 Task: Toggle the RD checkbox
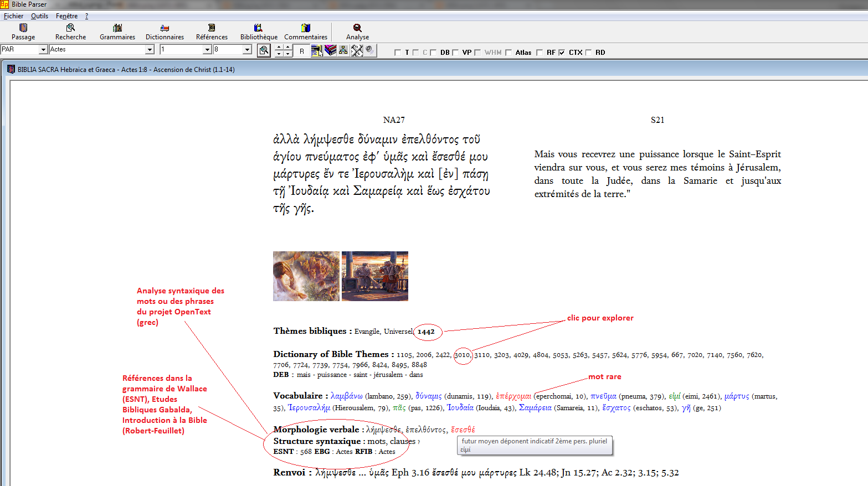click(x=588, y=53)
